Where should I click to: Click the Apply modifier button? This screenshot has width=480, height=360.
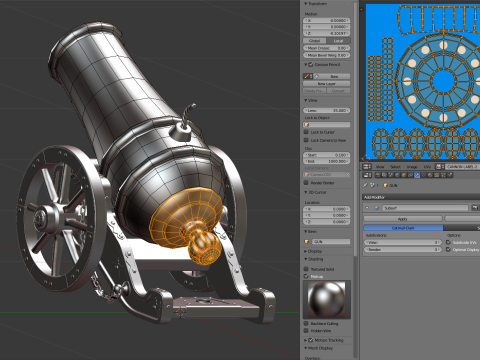403,219
